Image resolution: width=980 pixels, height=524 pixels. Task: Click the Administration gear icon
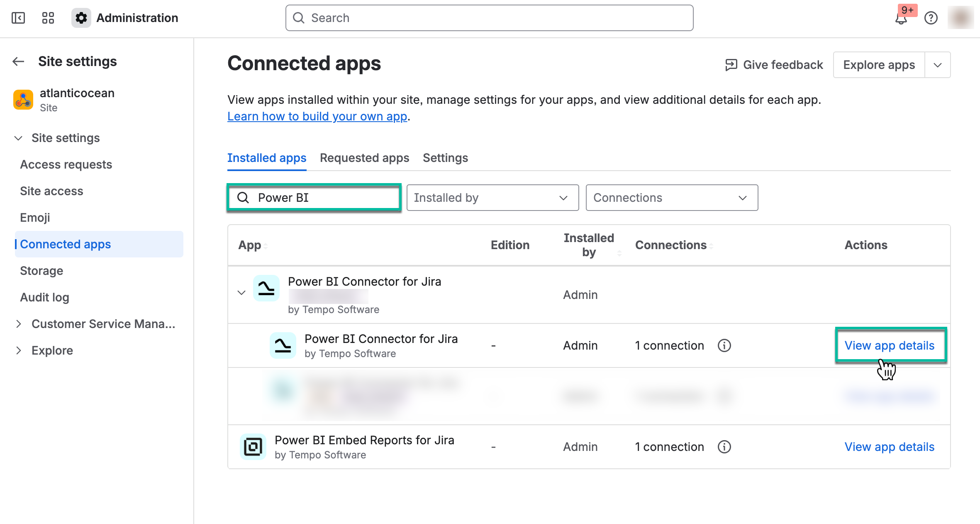pyautogui.click(x=81, y=18)
